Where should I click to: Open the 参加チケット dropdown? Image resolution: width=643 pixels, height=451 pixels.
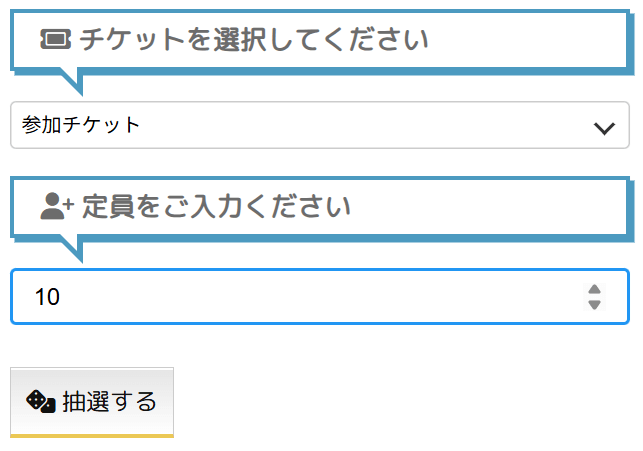320,125
